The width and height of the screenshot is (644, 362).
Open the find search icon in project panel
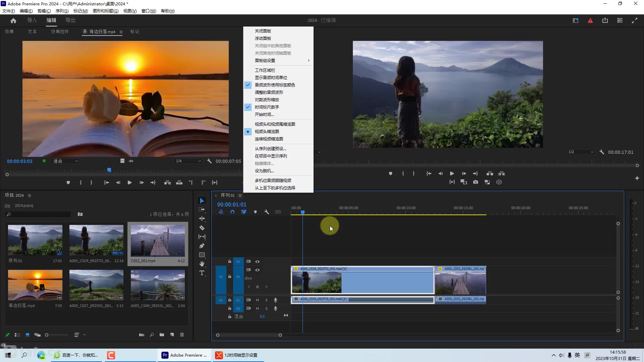tap(152, 335)
